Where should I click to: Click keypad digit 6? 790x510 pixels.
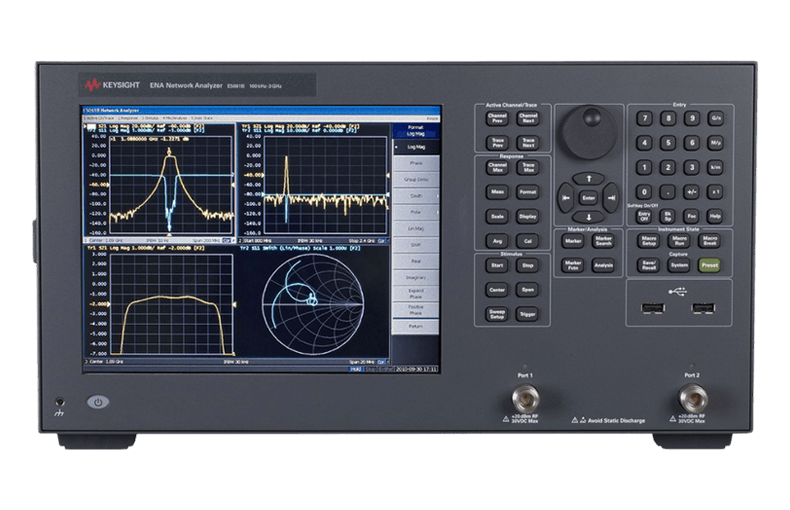click(x=692, y=143)
